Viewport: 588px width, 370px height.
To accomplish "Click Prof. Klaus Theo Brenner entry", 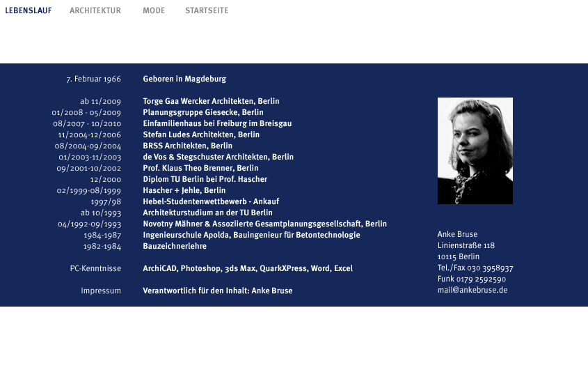I will point(200,168).
